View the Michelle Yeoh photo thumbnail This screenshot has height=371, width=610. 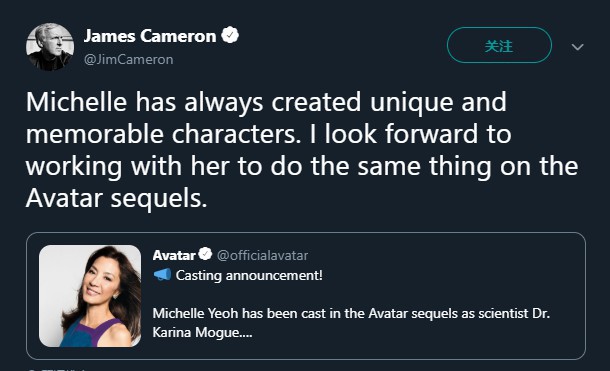[90, 296]
